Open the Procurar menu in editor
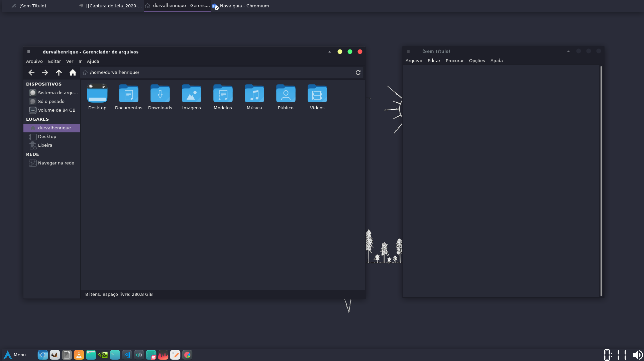Image resolution: width=644 pixels, height=361 pixels. (454, 61)
